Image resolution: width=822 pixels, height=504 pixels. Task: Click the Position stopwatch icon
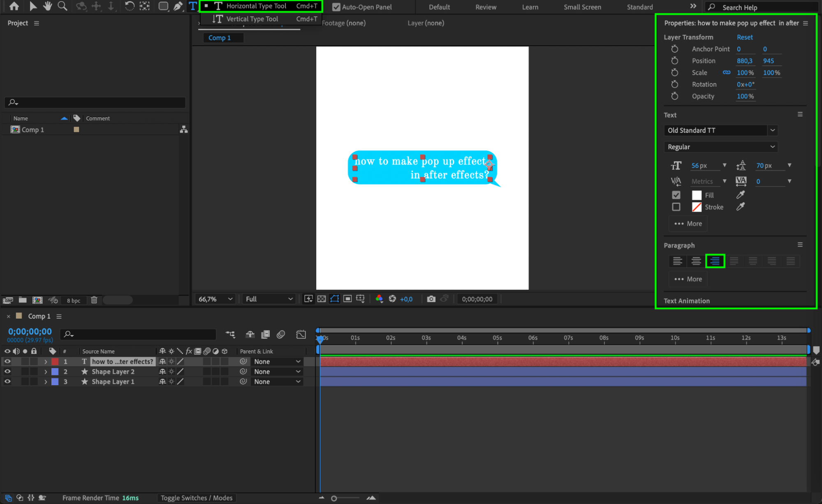675,61
